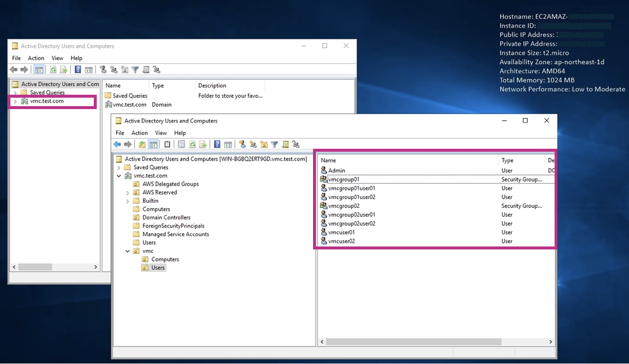This screenshot has width=629, height=364.
Task: Toggle Show/Hide Action Pane in front window
Action: 228,144
